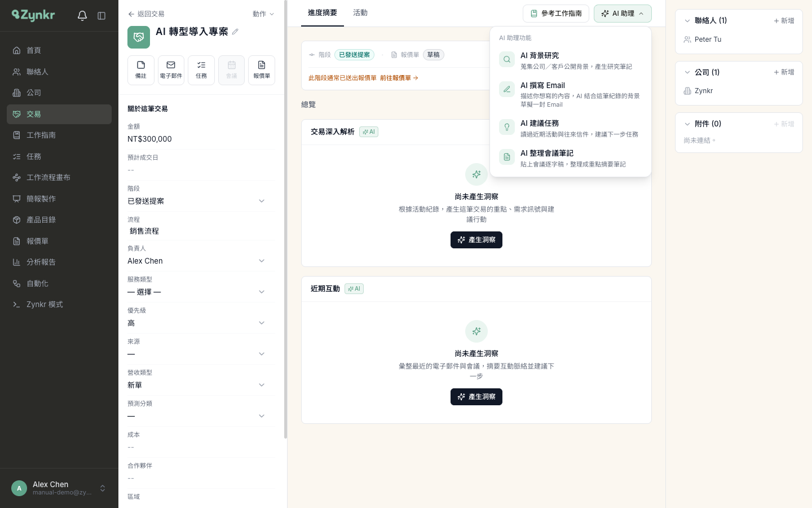Collapse the 附件 (0) section
The width and height of the screenshot is (812, 508).
pos(687,124)
